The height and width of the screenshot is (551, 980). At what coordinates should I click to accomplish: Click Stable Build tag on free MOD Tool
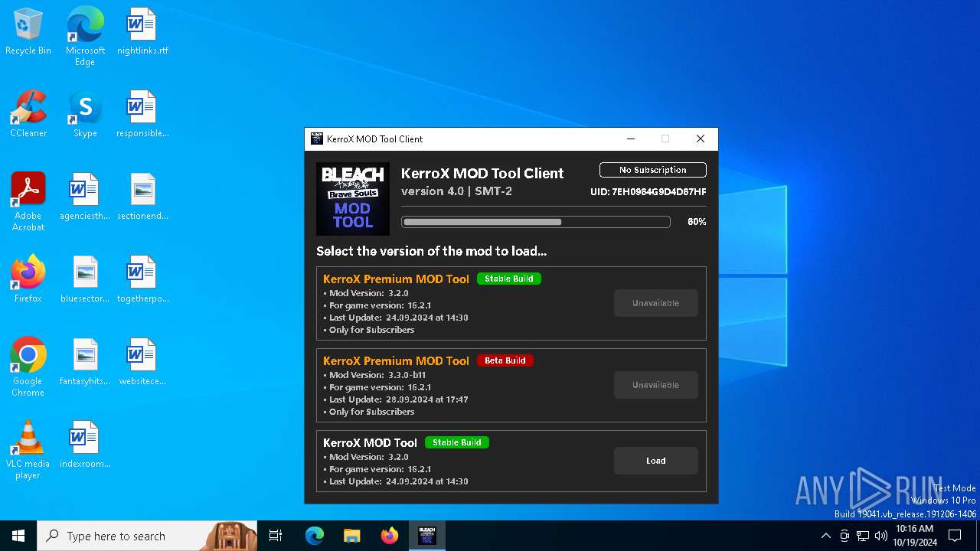pos(457,442)
